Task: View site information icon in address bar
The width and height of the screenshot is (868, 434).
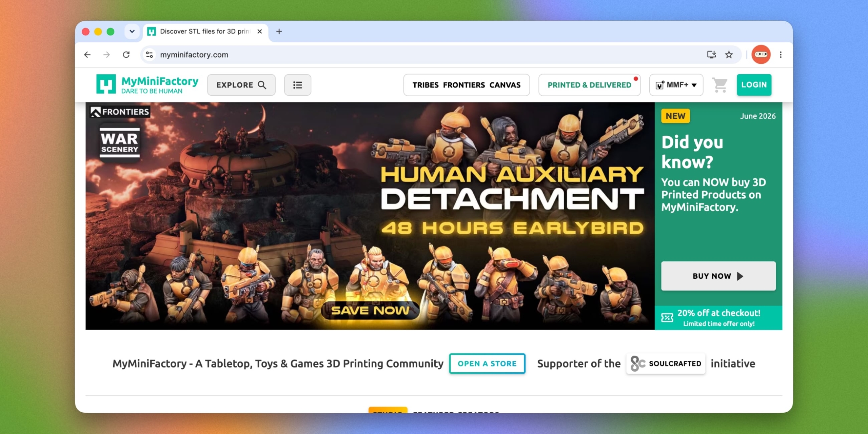Action: [149, 55]
